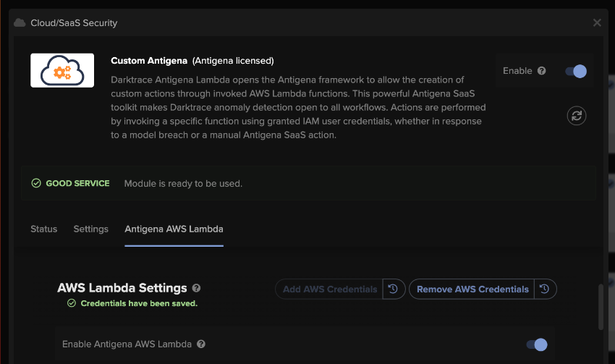Click the Add AWS Credentials button
Screen dimensions: 615x364
click(329, 289)
